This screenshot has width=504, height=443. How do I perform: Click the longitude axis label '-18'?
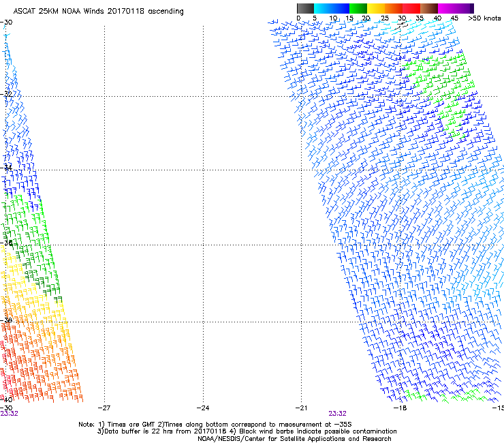point(400,408)
